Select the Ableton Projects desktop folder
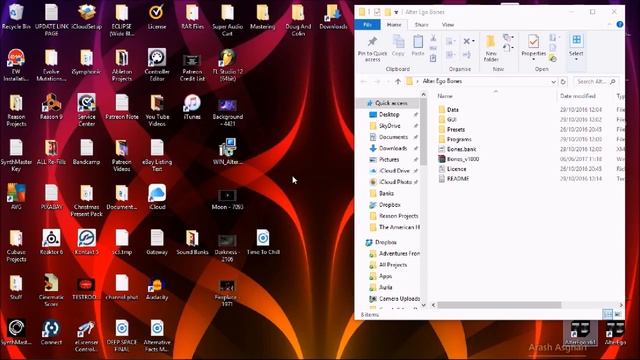 coord(122,65)
